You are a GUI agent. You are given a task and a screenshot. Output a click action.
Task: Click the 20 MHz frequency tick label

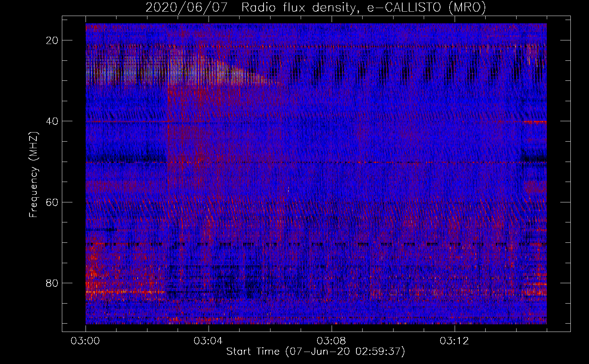coord(52,40)
